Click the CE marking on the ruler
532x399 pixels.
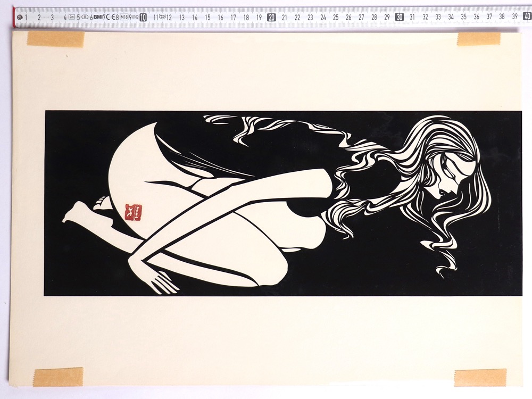(x=111, y=17)
